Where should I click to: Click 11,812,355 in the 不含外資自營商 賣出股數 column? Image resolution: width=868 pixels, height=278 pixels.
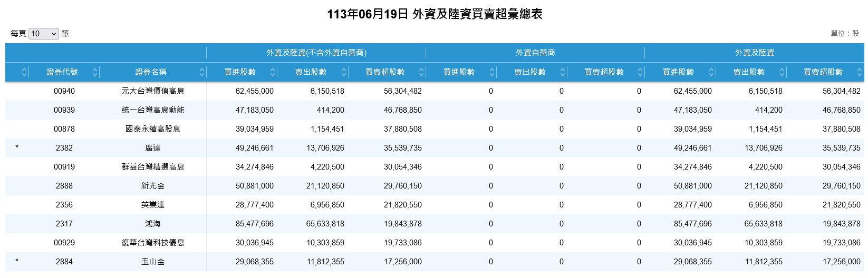[326, 262]
